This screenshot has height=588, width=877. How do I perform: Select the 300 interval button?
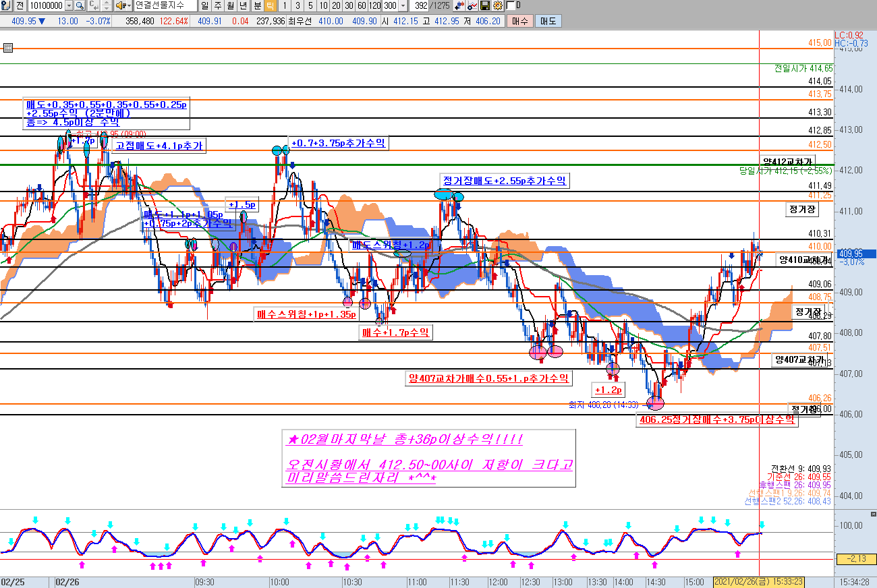point(391,5)
